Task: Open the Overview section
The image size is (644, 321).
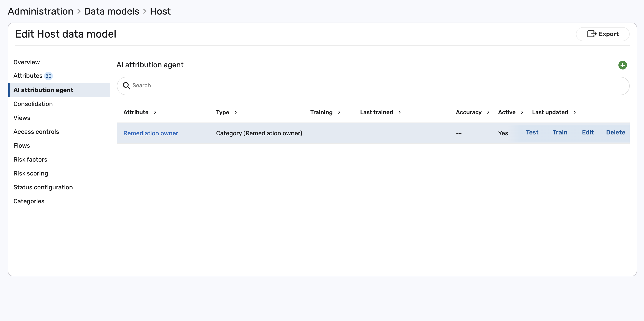Action: tap(27, 62)
